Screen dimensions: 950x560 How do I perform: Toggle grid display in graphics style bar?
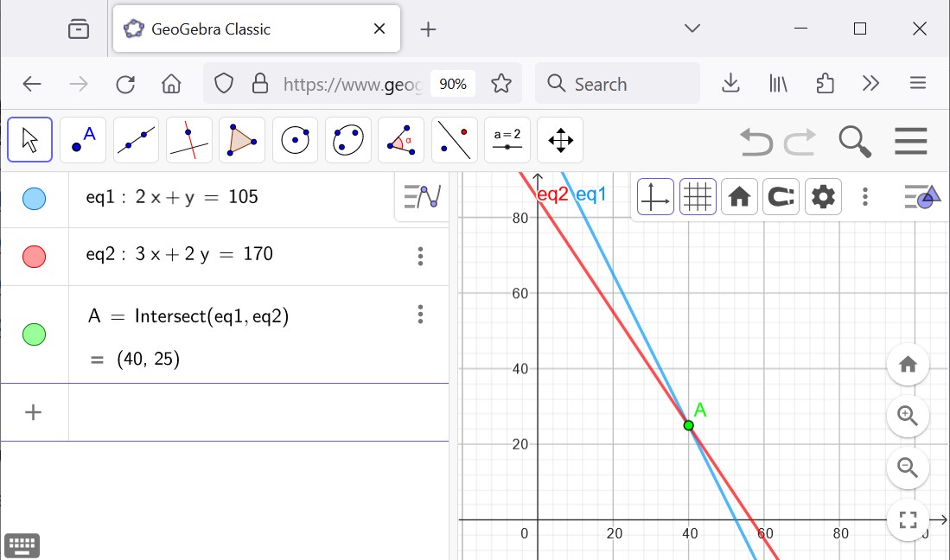click(698, 197)
